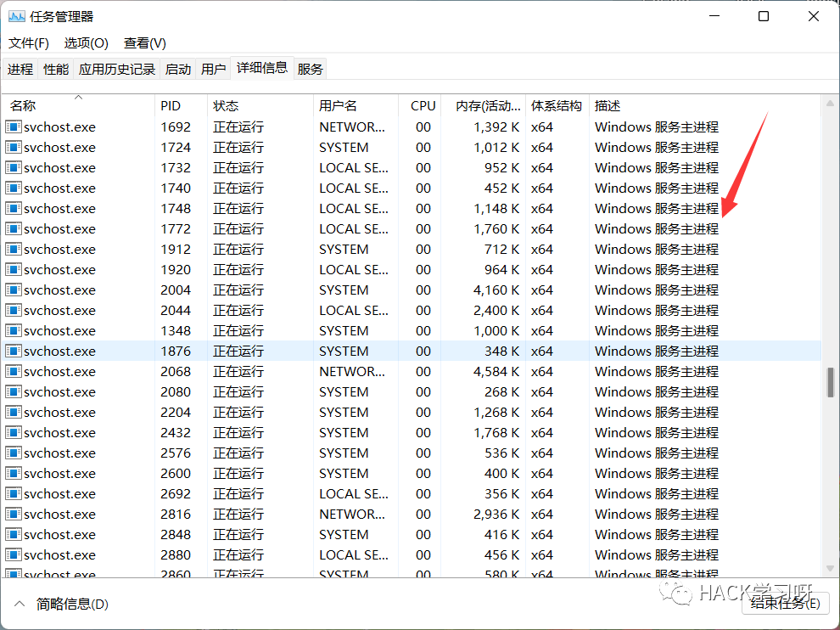Sort by the 内存(活动... column header
This screenshot has height=630, width=840.
tap(484, 105)
